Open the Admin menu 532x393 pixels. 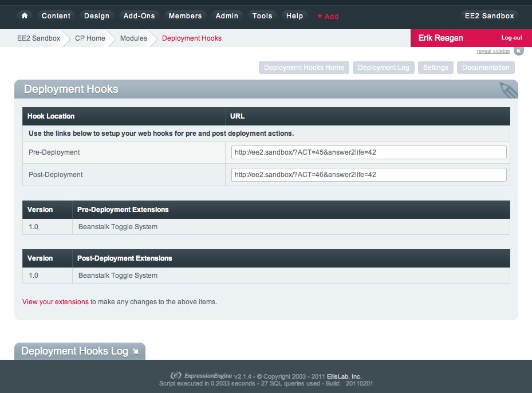[x=227, y=16]
